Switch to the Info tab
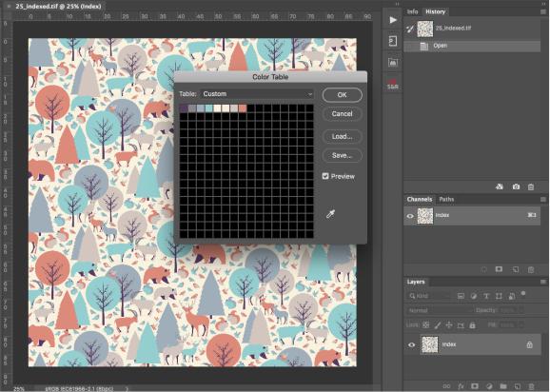 pos(413,11)
